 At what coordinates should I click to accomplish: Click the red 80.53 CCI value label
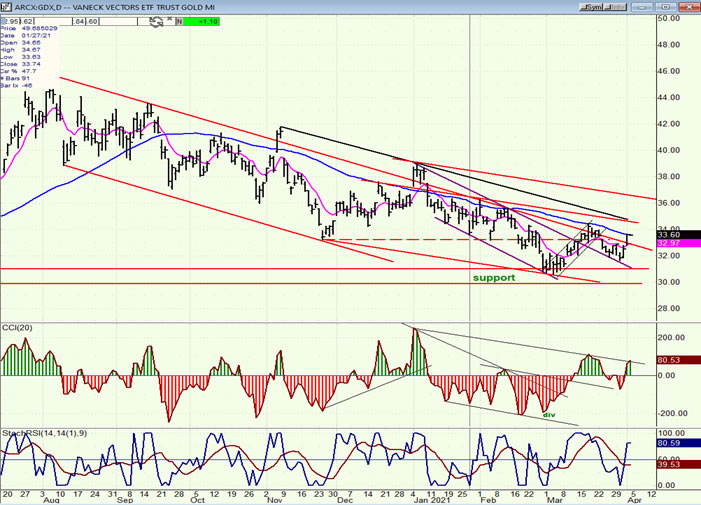tap(668, 360)
